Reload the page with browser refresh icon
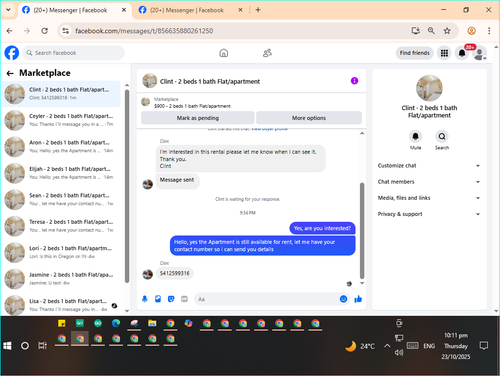Viewport: 500px width, 376px height. pos(44,31)
